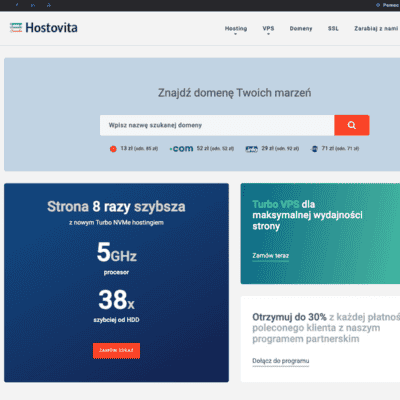Click the Hostovita logo
This screenshot has height=400, width=400.
click(44, 28)
